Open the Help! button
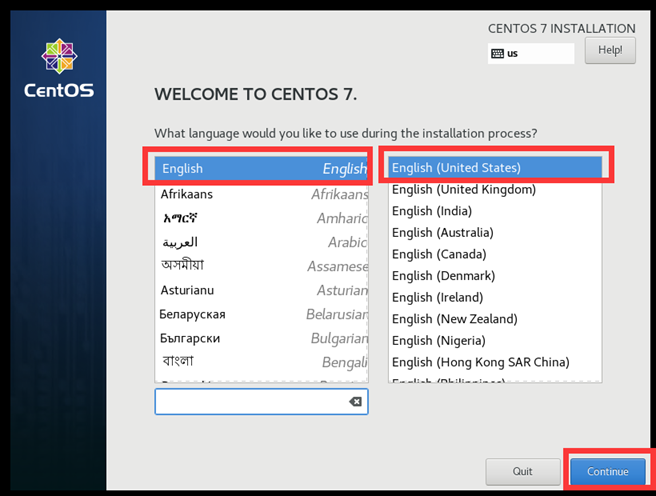The image size is (656, 496). (x=610, y=50)
